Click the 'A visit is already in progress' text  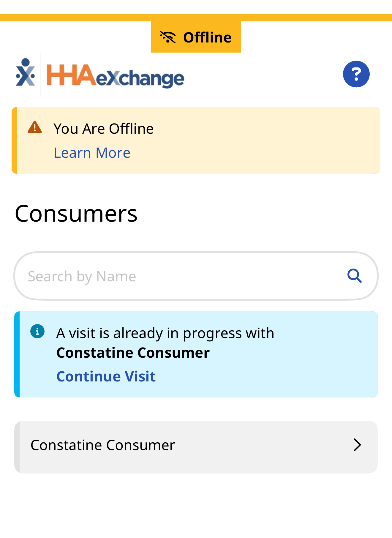(x=165, y=333)
